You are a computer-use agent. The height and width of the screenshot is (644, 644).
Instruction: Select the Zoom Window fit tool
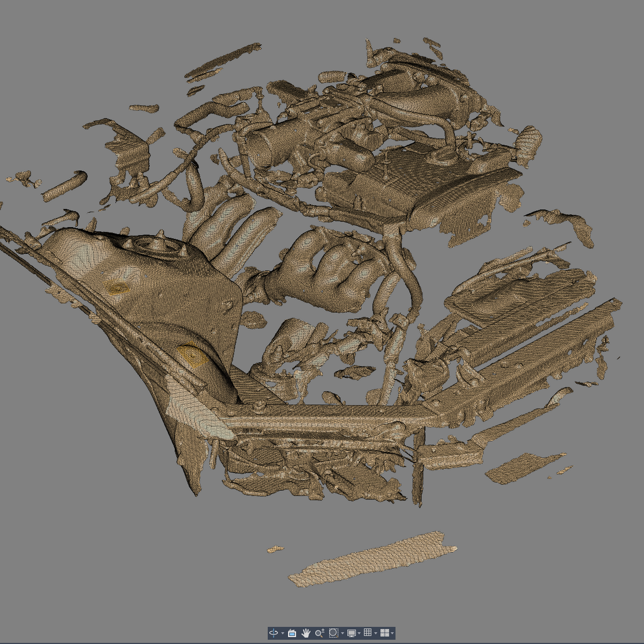coord(333,633)
